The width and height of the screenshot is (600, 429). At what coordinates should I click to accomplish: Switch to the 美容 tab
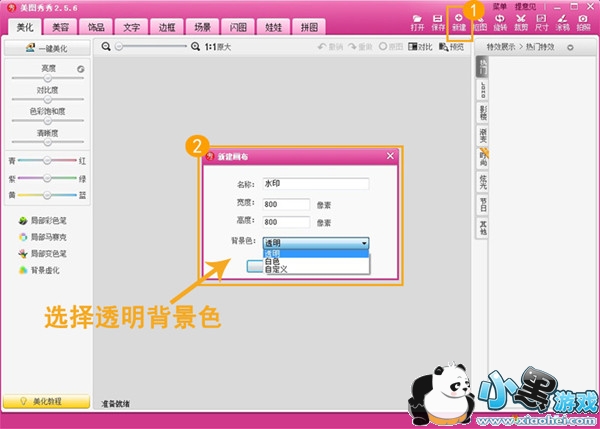point(60,27)
